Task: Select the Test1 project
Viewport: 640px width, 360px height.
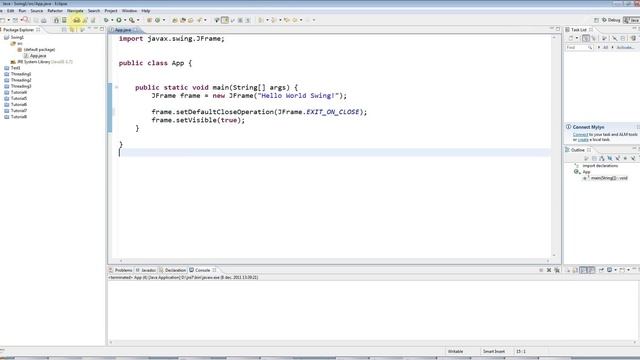Action: pos(12,68)
